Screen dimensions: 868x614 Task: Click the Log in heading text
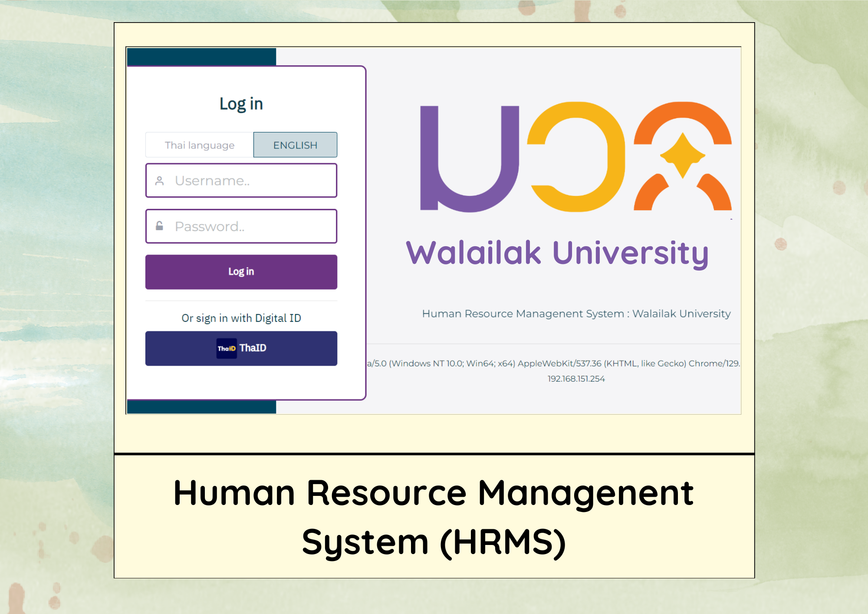pyautogui.click(x=241, y=104)
